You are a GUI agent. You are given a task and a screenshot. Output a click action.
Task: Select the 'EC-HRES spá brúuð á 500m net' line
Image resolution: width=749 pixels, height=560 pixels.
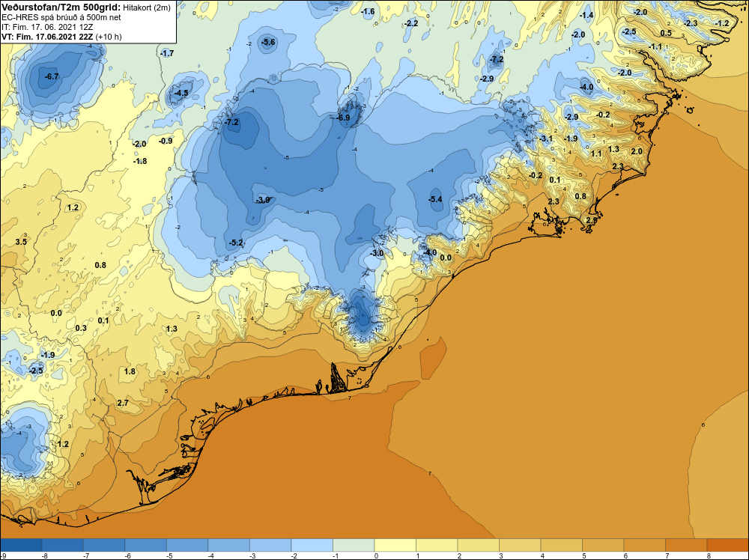click(x=61, y=17)
